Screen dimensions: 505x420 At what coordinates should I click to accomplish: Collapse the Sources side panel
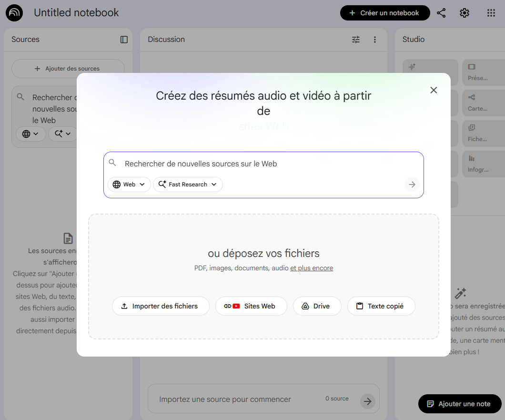click(x=123, y=40)
